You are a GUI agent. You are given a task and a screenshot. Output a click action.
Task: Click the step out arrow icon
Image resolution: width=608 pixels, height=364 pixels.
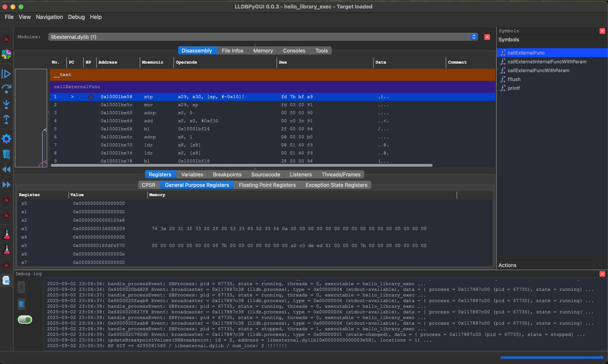6,119
